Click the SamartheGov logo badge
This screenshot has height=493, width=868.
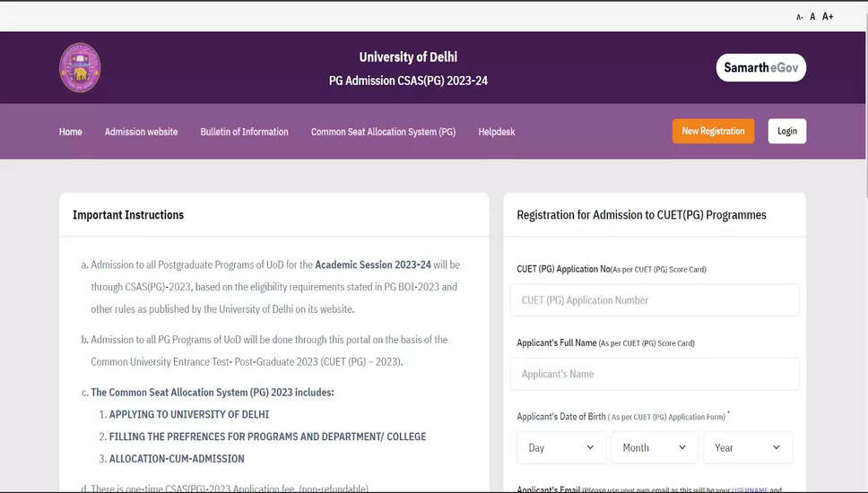(760, 68)
